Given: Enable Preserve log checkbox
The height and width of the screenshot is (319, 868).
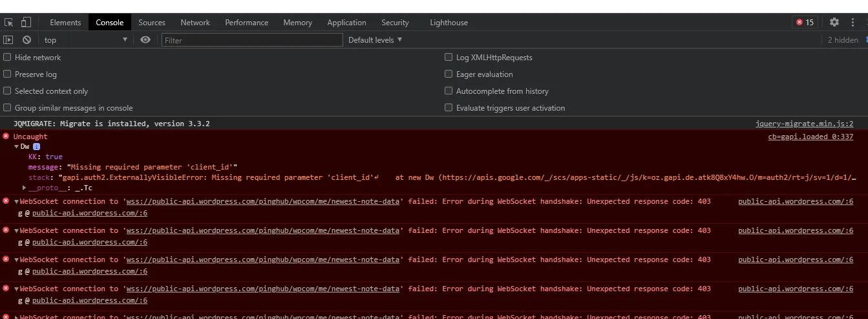Looking at the screenshot, I should coord(8,74).
